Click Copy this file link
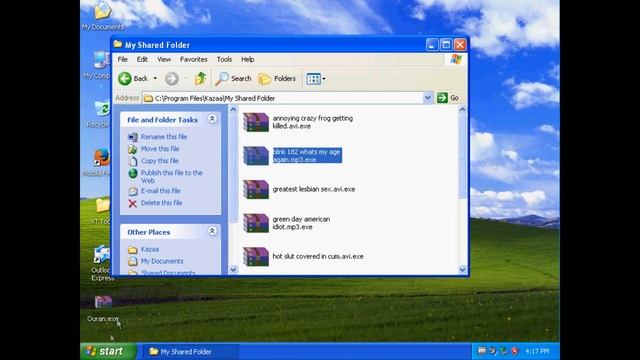The height and width of the screenshot is (360, 640). click(160, 161)
